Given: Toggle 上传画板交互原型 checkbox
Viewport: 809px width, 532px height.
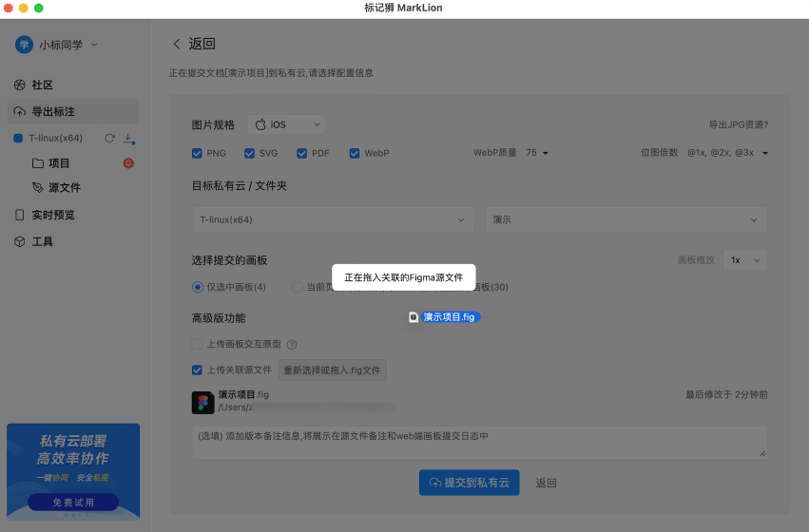Looking at the screenshot, I should click(x=197, y=344).
